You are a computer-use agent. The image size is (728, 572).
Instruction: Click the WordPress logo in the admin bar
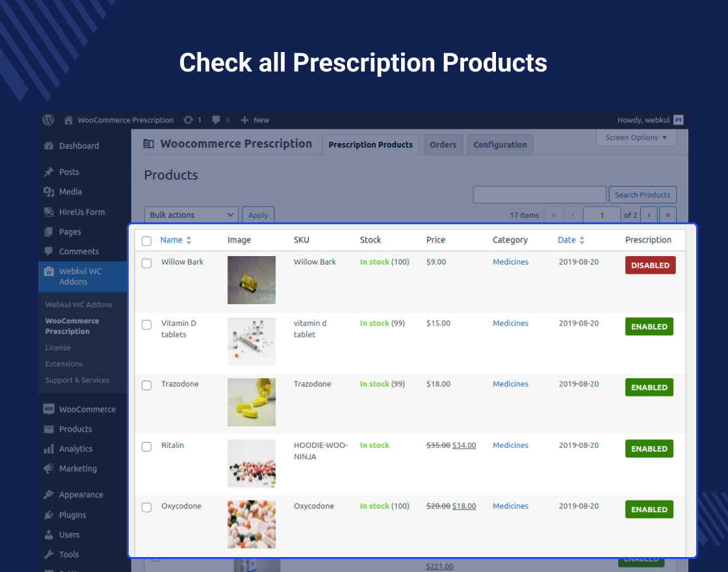coord(48,120)
